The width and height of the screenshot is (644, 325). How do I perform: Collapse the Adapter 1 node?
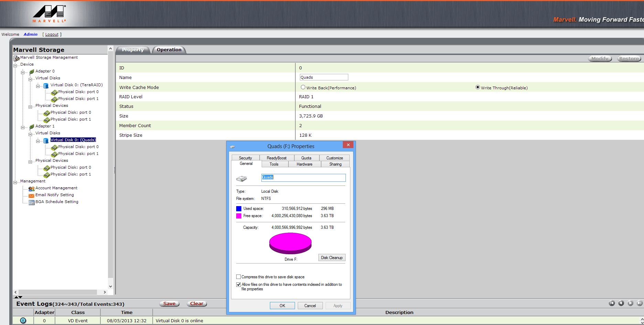[23, 127]
